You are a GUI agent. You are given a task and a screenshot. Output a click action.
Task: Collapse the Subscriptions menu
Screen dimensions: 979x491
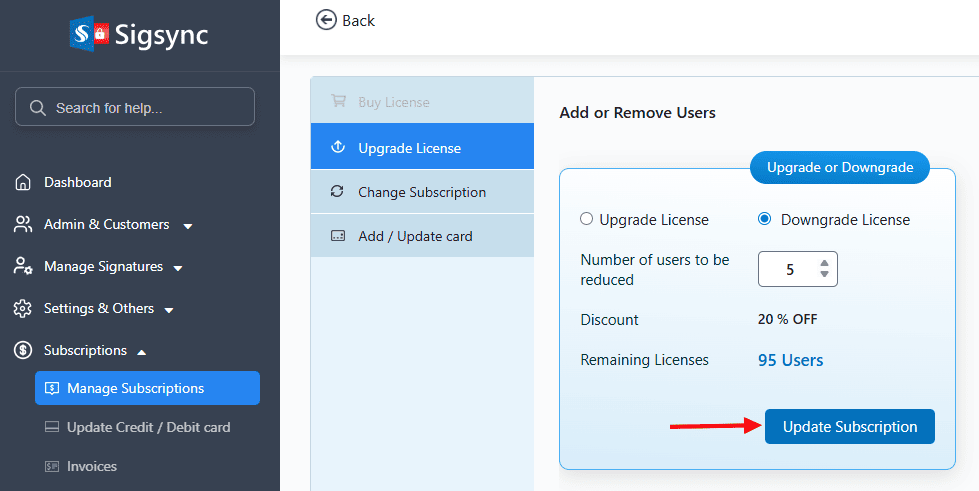coord(141,352)
